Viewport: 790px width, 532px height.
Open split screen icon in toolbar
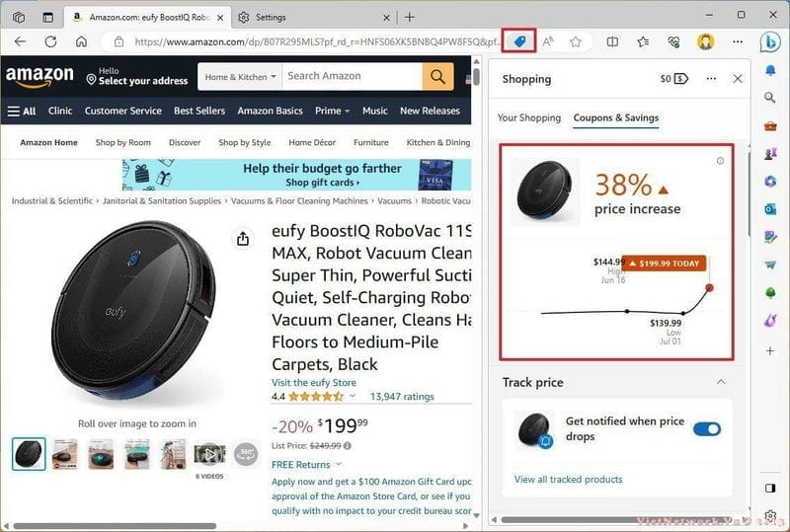(612, 41)
